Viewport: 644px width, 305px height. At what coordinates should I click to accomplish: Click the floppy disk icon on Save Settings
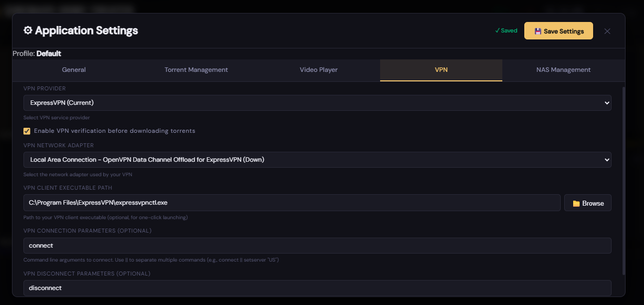(538, 30)
